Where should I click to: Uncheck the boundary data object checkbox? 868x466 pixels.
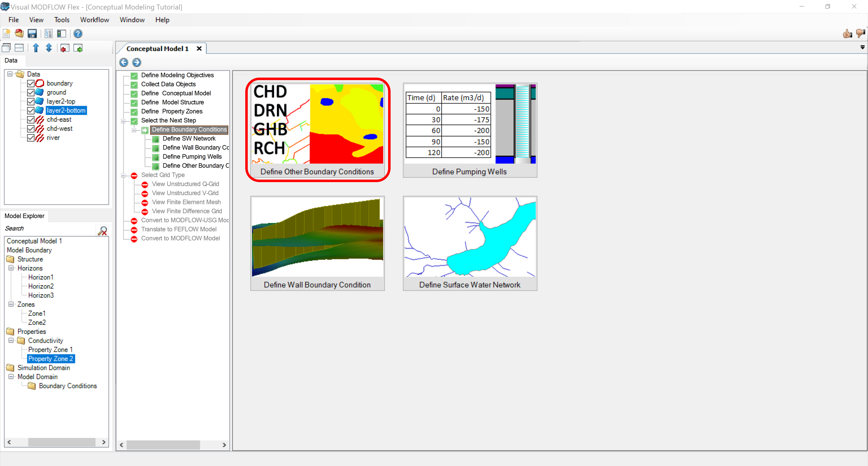click(x=31, y=83)
